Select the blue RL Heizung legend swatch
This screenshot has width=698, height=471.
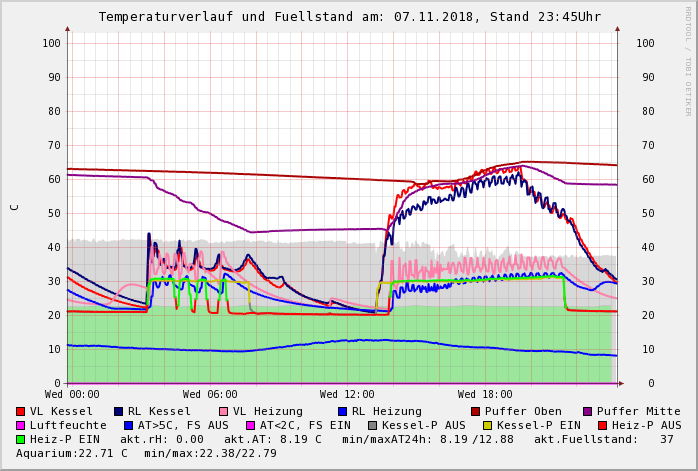click(342, 411)
